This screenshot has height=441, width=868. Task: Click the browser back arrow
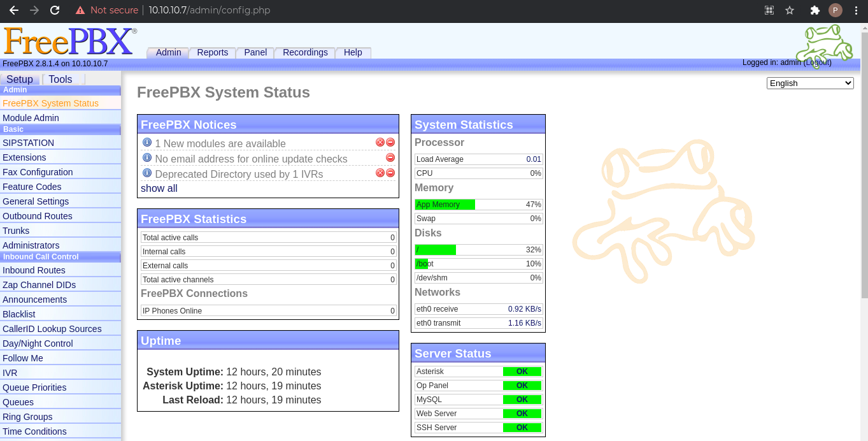click(x=13, y=10)
